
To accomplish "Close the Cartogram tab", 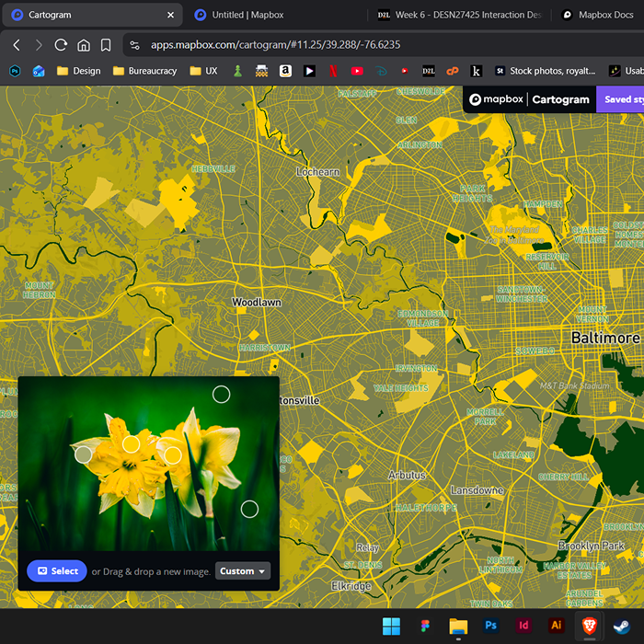I will pyautogui.click(x=170, y=15).
